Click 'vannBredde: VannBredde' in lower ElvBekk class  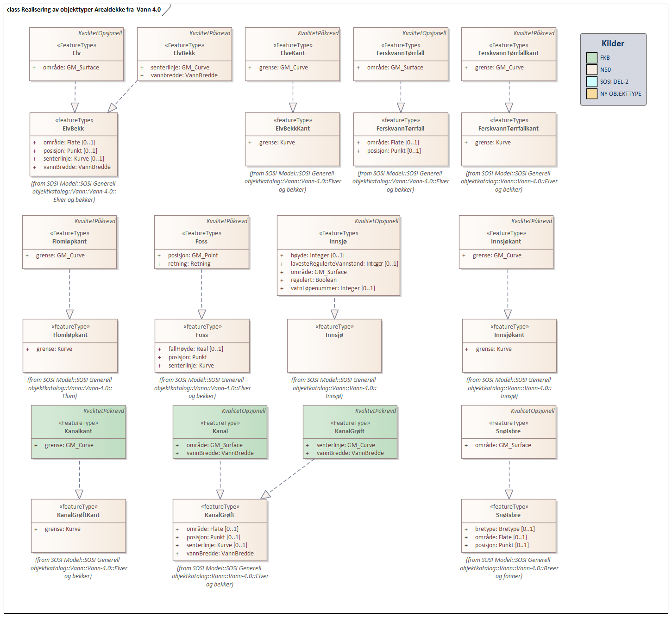click(x=77, y=167)
